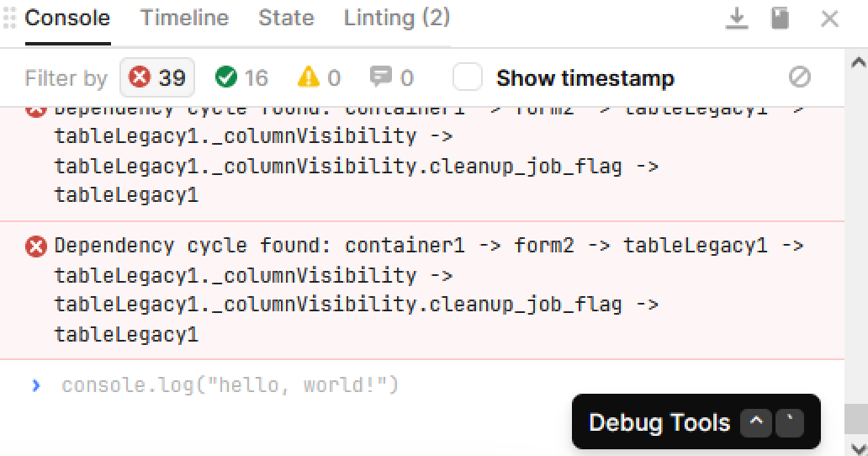This screenshot has width=868, height=456.
Task: Open the debug tools documentation book icon
Action: pyautogui.click(x=781, y=19)
